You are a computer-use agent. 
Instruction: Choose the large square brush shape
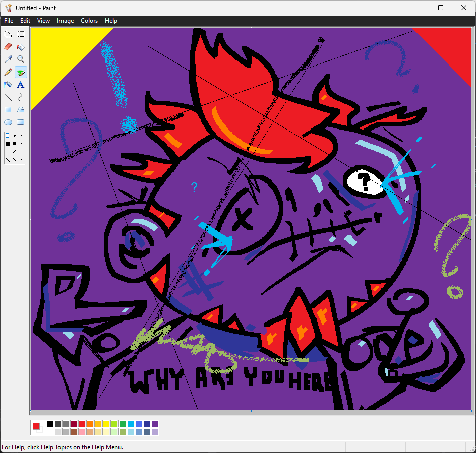click(8, 144)
